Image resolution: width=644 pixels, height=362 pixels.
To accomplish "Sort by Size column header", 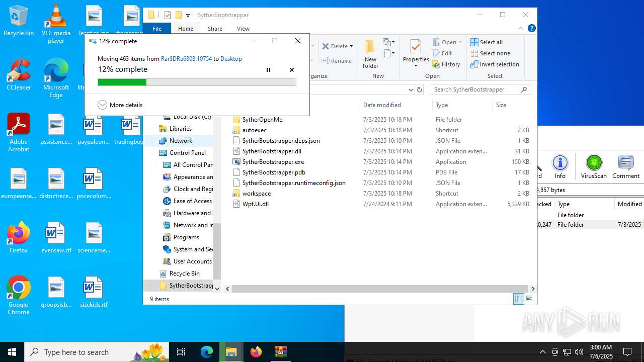I will point(512,105).
